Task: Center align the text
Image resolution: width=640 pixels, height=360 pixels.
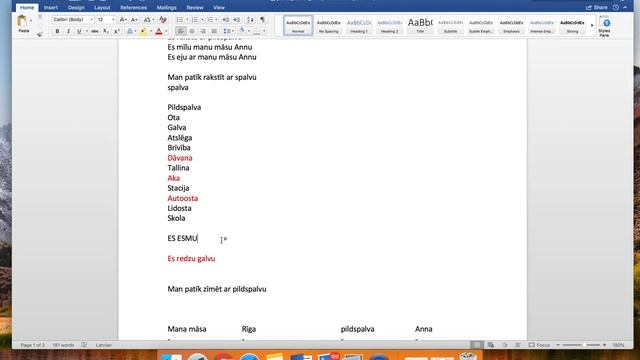Action: pyautogui.click(x=192, y=31)
